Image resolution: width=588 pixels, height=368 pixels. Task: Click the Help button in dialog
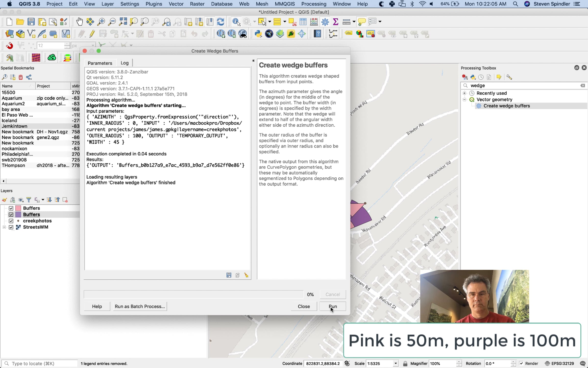[x=97, y=306]
